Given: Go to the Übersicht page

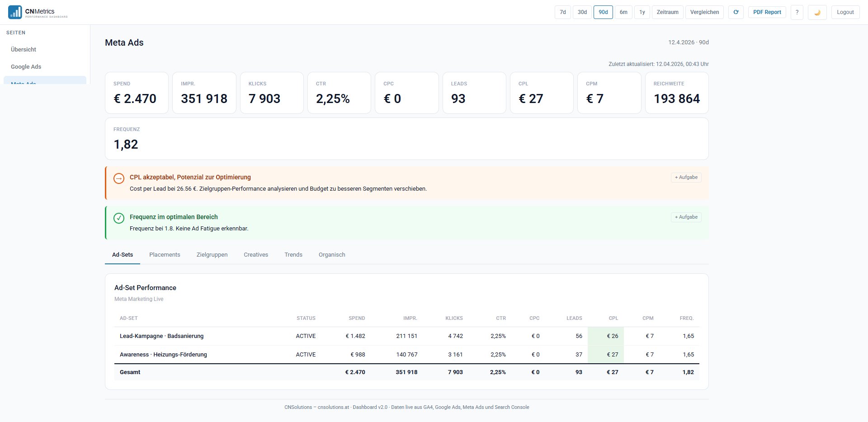Looking at the screenshot, I should pyautogui.click(x=23, y=49).
